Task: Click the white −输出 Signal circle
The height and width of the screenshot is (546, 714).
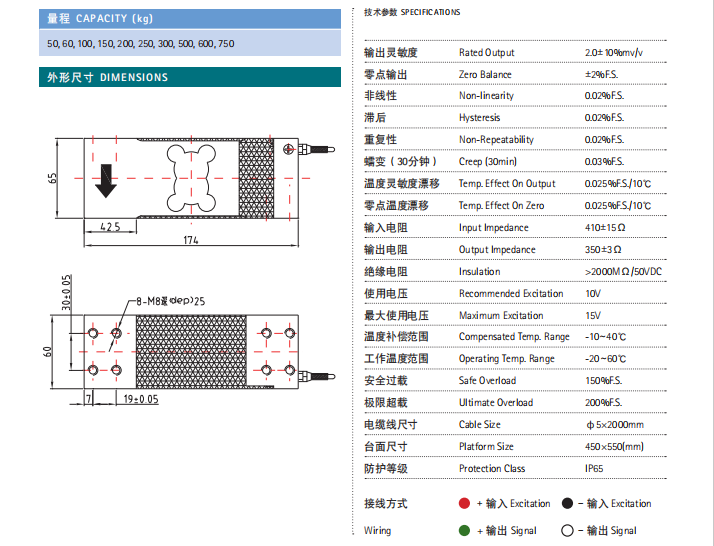Action: (x=568, y=530)
